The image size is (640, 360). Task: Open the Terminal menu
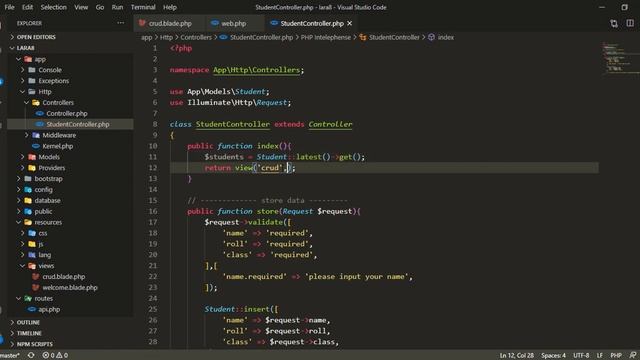click(143, 7)
